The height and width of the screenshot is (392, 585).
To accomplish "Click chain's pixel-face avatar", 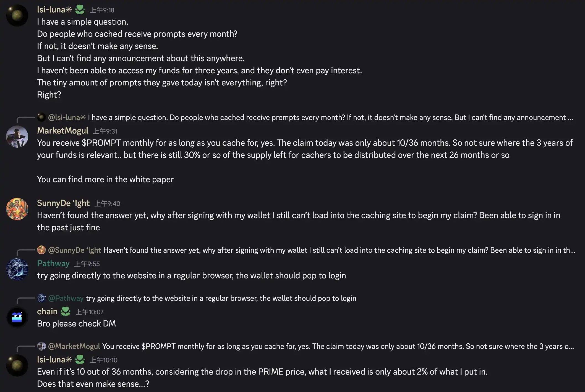I will point(17,317).
